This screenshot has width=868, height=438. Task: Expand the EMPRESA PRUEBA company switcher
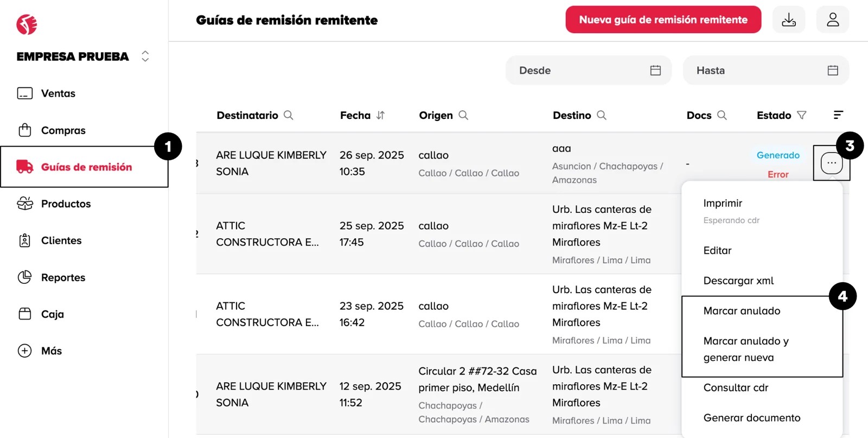(145, 56)
